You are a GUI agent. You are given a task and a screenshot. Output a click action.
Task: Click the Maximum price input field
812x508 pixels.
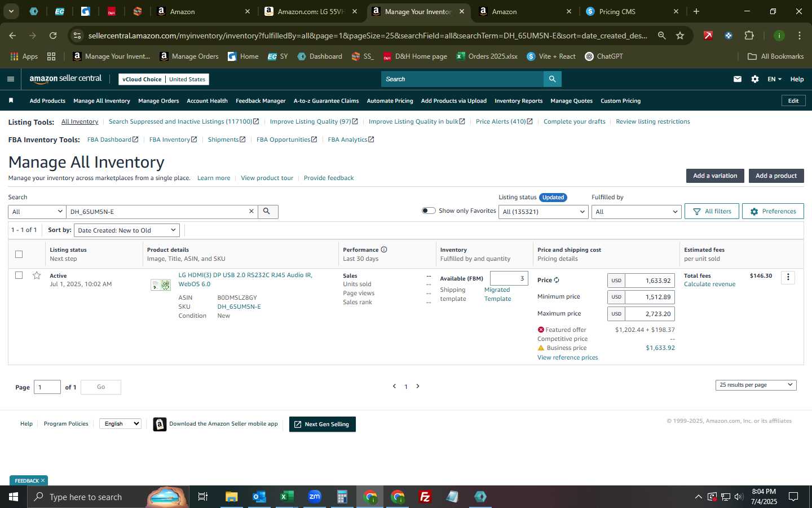(x=650, y=314)
